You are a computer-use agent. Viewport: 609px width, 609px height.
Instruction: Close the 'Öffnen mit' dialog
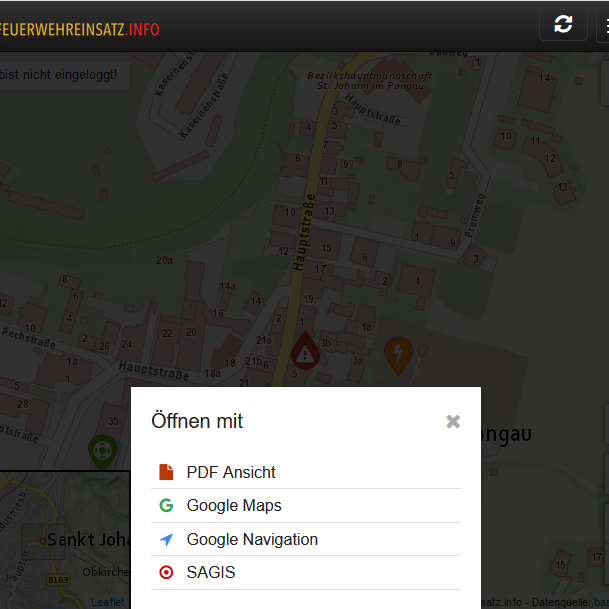pos(453,422)
